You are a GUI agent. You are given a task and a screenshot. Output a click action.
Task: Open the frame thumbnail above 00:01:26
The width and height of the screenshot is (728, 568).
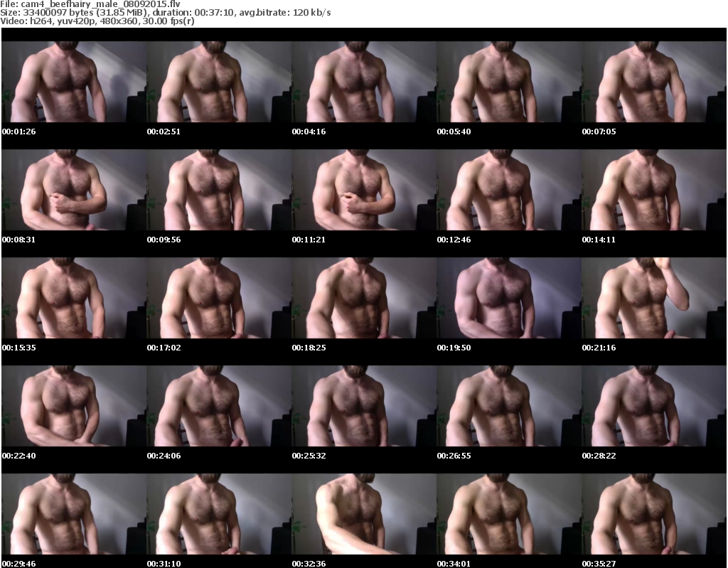[74, 82]
